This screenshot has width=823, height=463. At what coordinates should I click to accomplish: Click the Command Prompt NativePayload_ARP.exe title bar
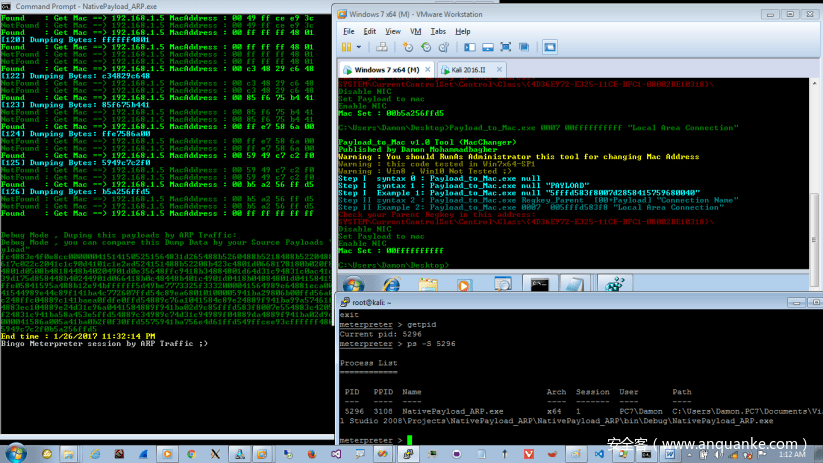(x=167, y=6)
